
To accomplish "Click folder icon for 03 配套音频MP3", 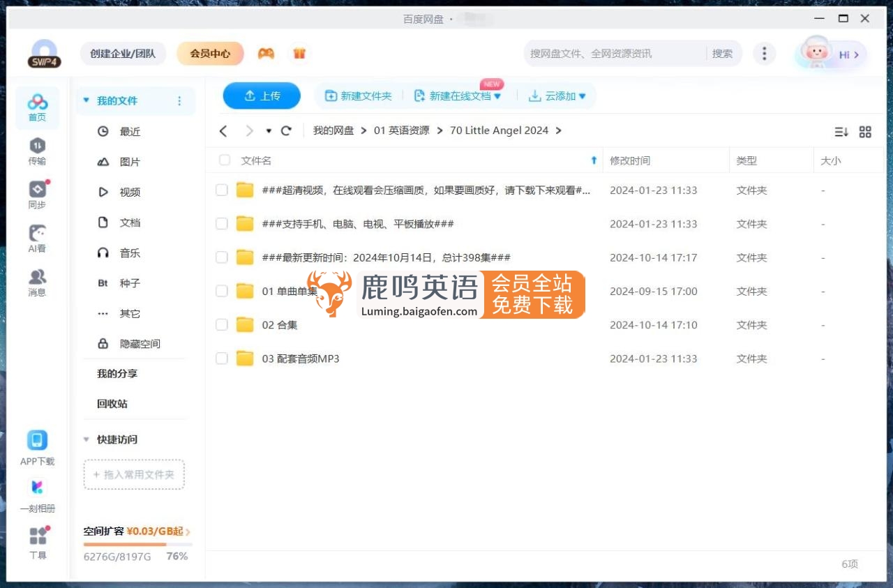I will click(244, 359).
